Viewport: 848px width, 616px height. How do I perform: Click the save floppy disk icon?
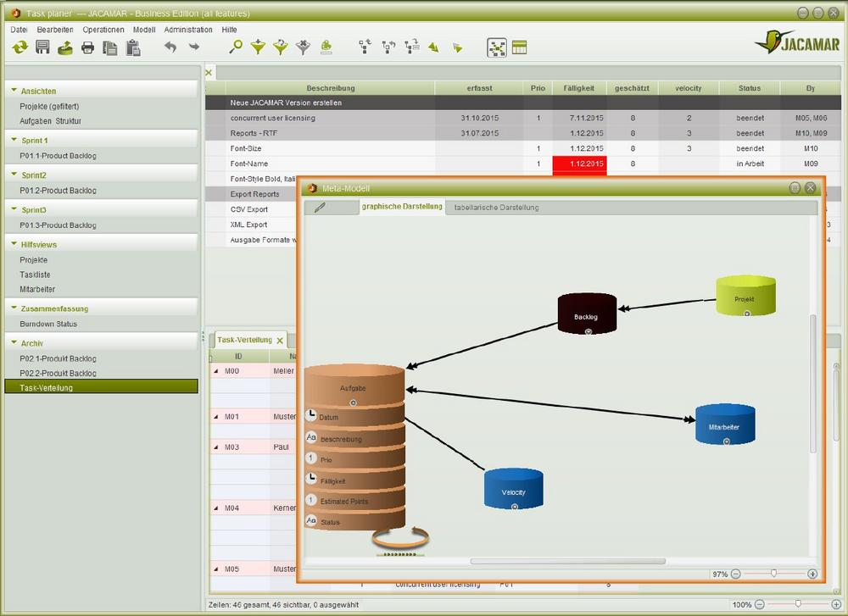(x=42, y=47)
